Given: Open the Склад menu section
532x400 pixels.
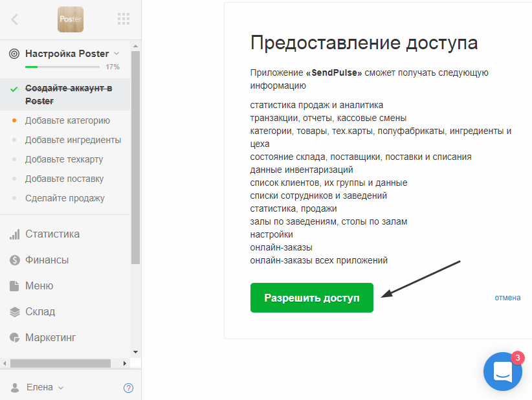Looking at the screenshot, I should [x=40, y=311].
